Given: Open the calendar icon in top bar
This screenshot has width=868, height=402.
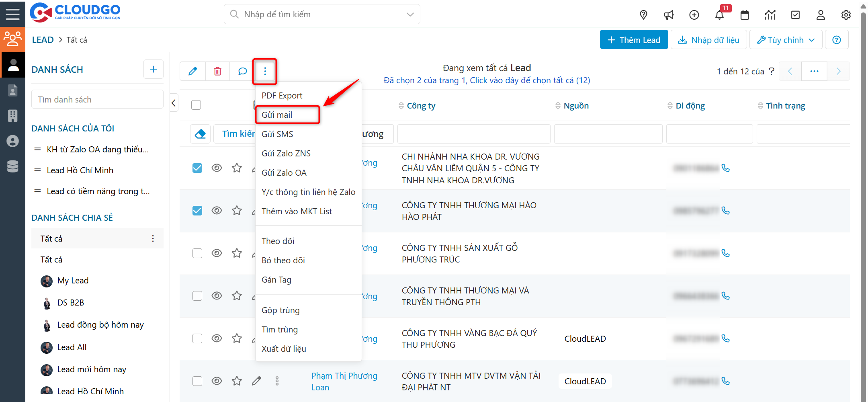Looking at the screenshot, I should click(x=745, y=15).
